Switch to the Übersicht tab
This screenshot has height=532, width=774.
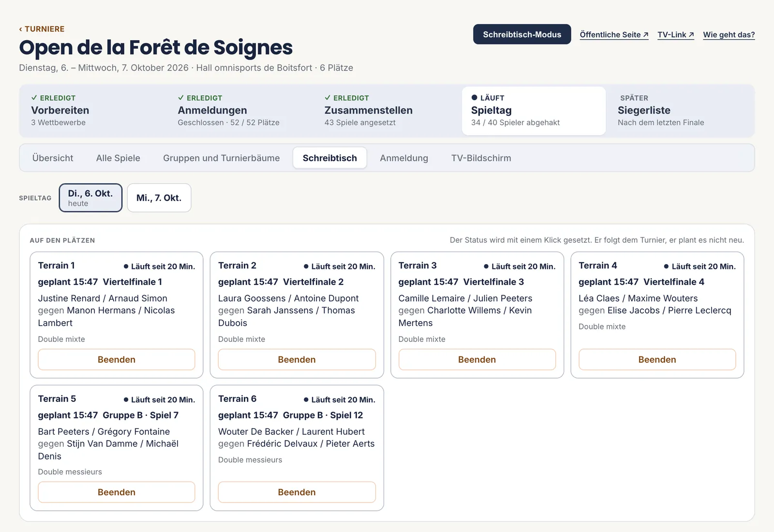point(53,158)
